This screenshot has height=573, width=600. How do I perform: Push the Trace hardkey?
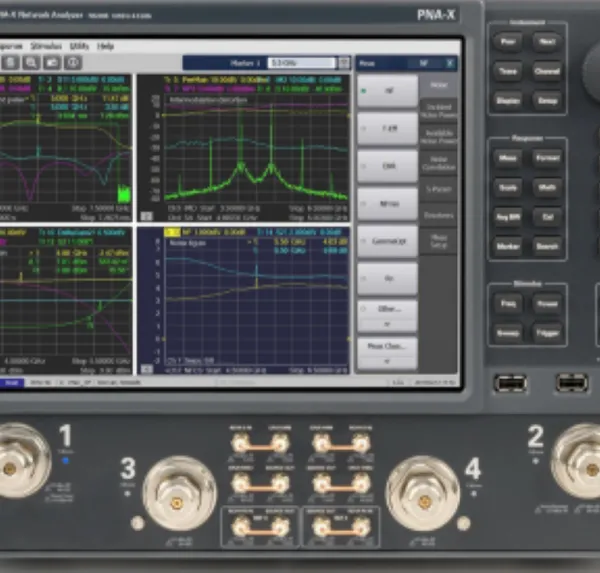coord(507,71)
